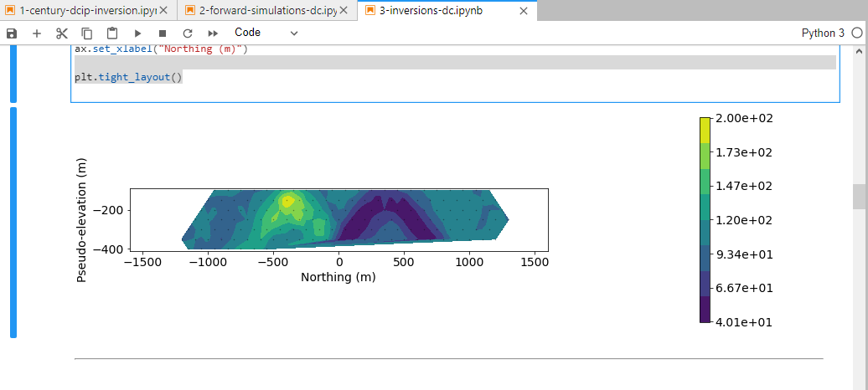Click the ax.set_xlabel code line
The image size is (868, 390).
[162, 49]
